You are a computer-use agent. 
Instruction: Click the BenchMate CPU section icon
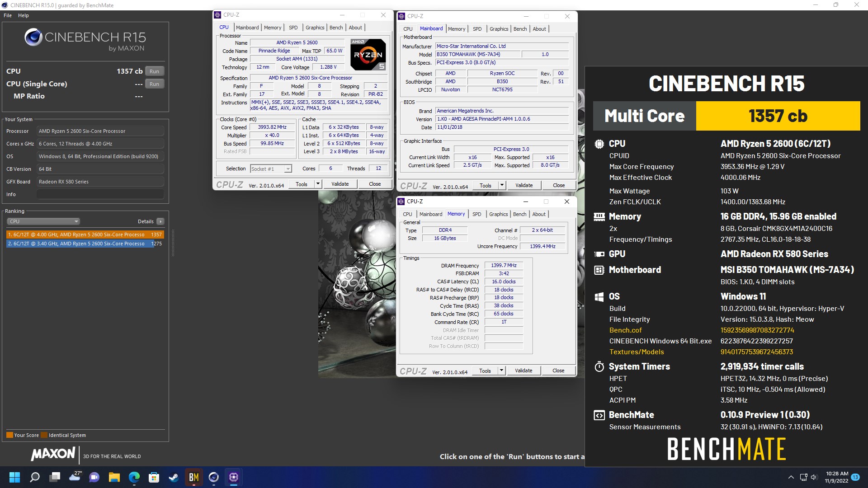point(599,144)
